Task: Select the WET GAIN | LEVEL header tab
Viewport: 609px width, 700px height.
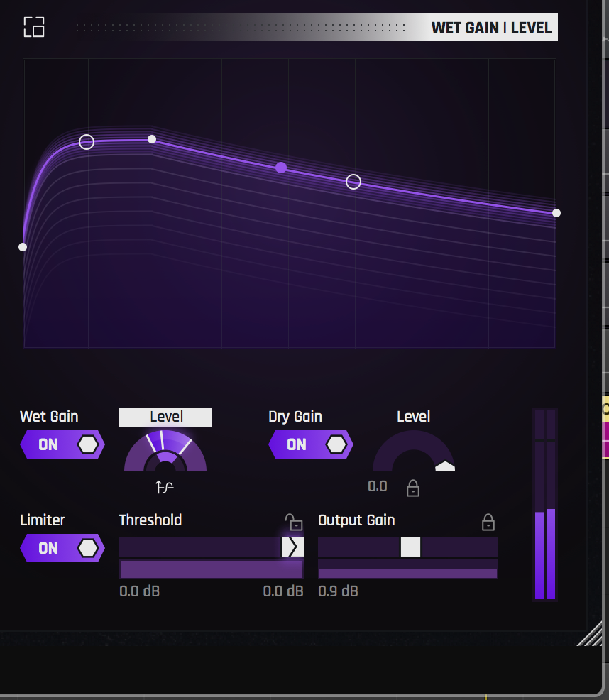Action: (x=492, y=28)
